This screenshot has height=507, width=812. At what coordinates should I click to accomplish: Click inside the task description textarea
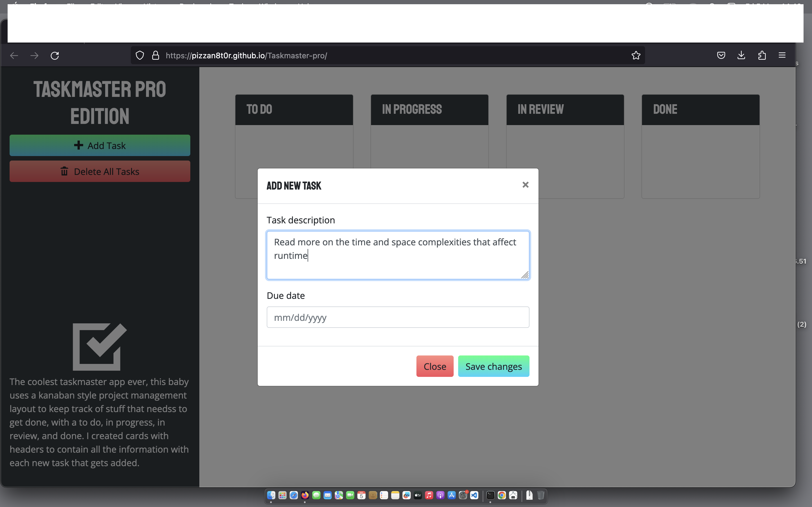coord(398,255)
